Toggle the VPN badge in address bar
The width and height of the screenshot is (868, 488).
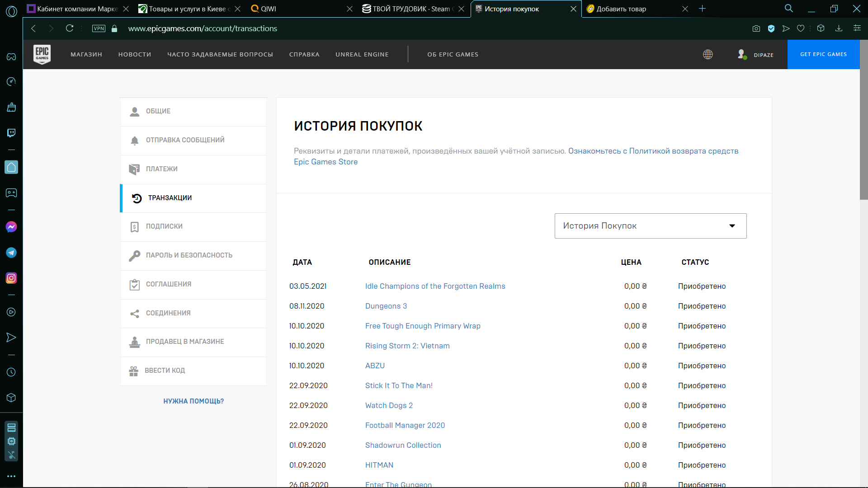tap(99, 28)
